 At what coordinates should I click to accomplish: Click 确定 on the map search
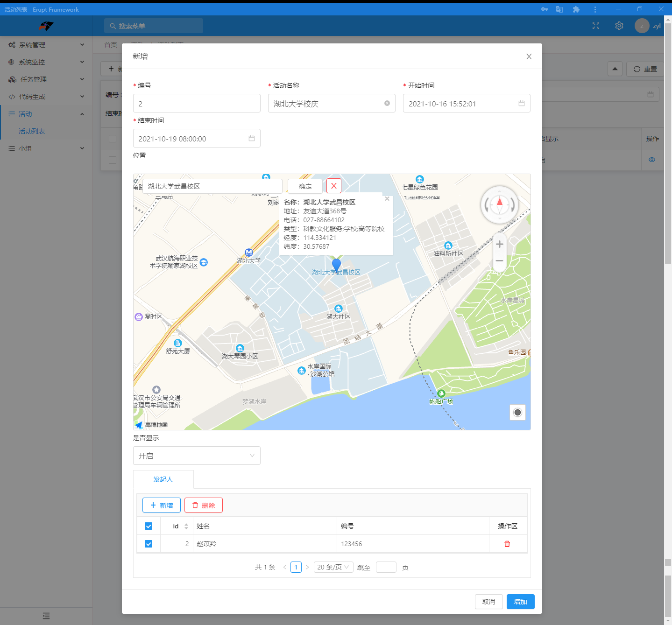305,186
